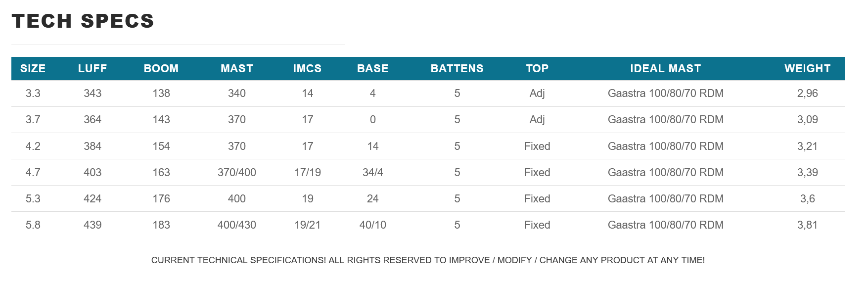The width and height of the screenshot is (868, 287).
Task: Click the LUFF column header
Action: point(92,68)
